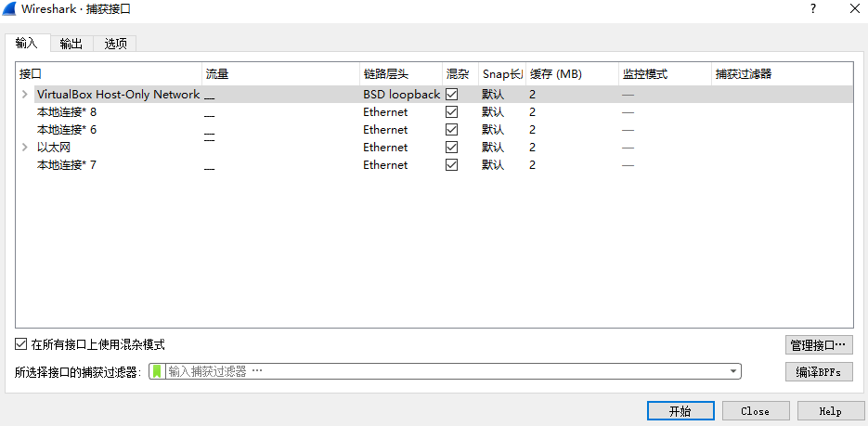
Task: Expand the 以太网 interface row
Action: [24, 148]
